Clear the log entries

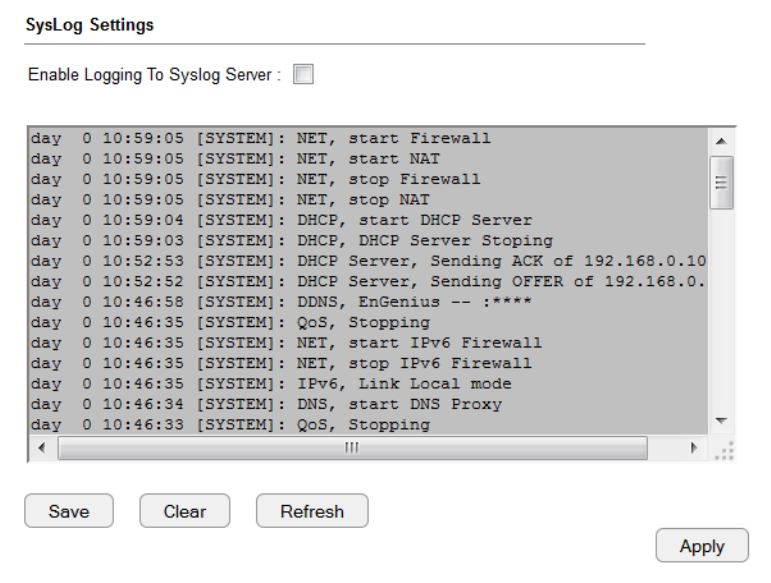coord(185,511)
